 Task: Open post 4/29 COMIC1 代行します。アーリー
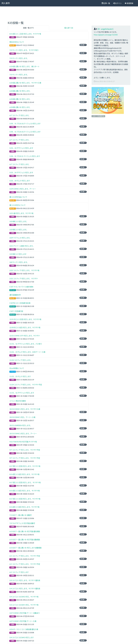23,189
